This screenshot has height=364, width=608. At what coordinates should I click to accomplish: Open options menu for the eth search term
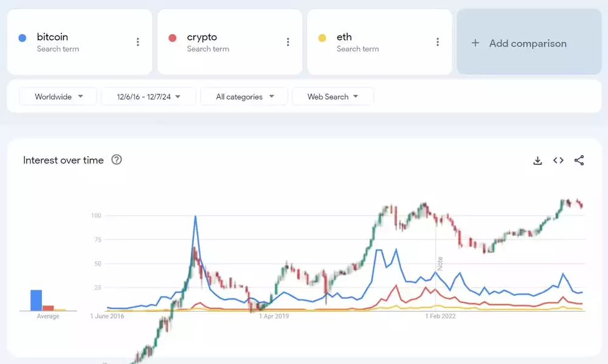coord(438,42)
